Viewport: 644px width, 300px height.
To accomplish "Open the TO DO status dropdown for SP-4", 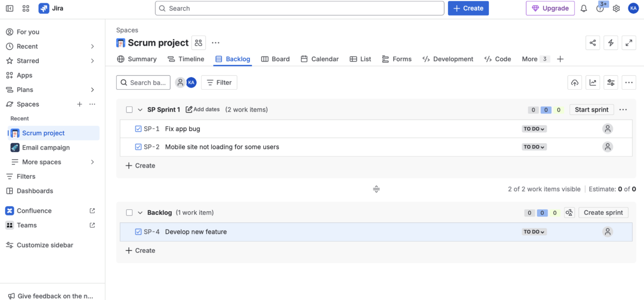I will (x=534, y=232).
